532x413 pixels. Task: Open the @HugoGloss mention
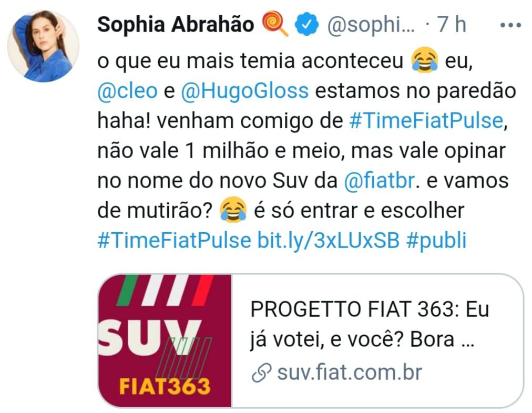coord(244,91)
